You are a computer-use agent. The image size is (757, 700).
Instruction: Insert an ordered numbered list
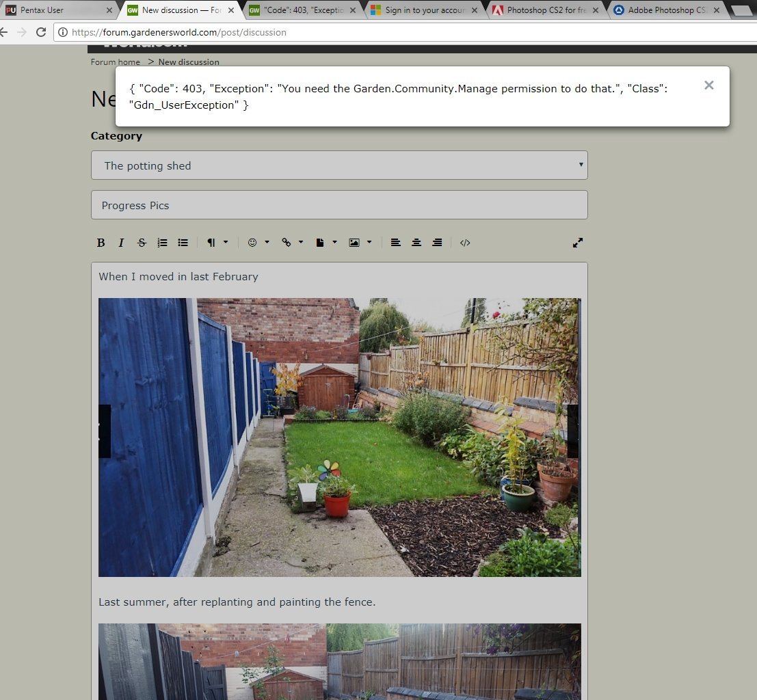162,243
